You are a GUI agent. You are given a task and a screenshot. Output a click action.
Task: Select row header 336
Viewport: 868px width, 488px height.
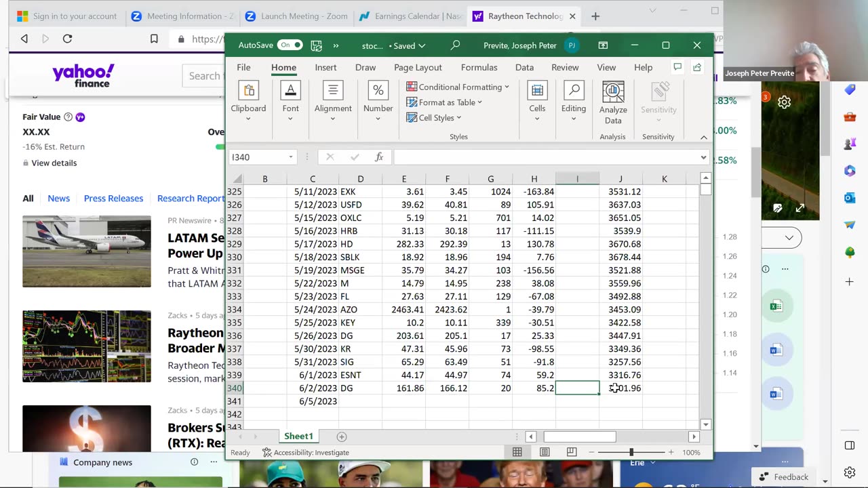click(235, 335)
